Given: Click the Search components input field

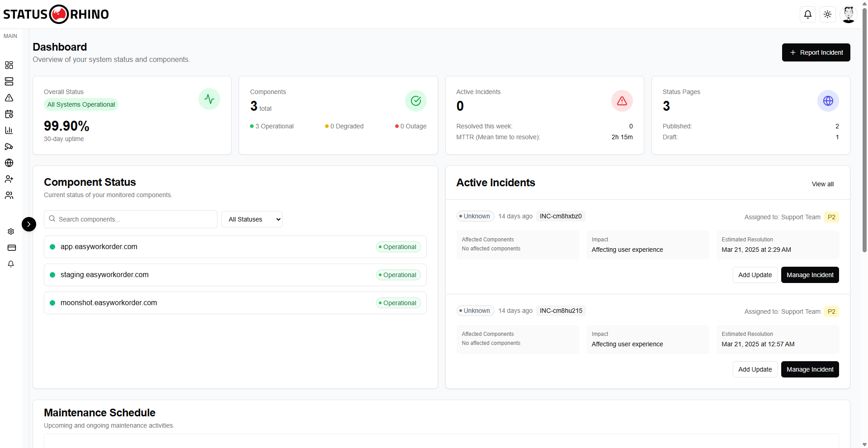Looking at the screenshot, I should pyautogui.click(x=131, y=219).
